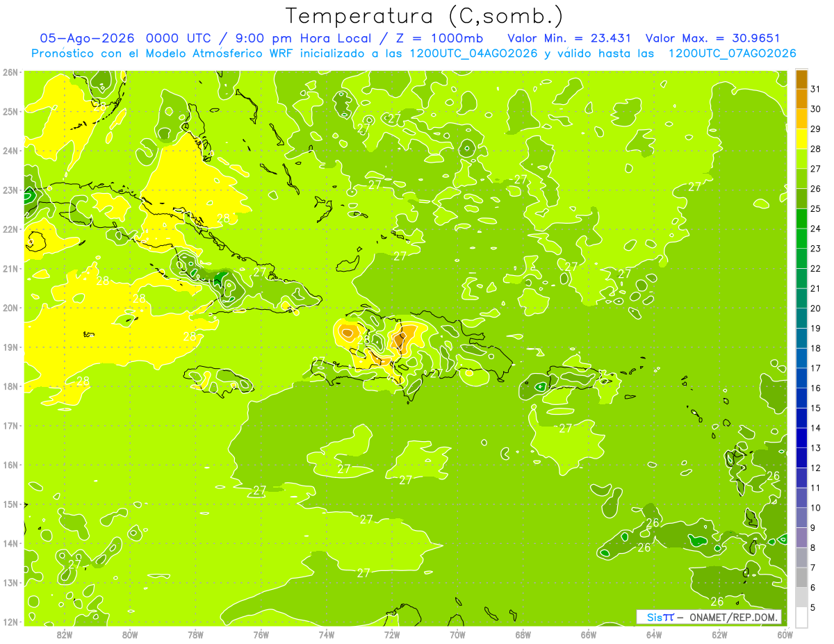Click the longitude axis label '64W'

(x=654, y=634)
